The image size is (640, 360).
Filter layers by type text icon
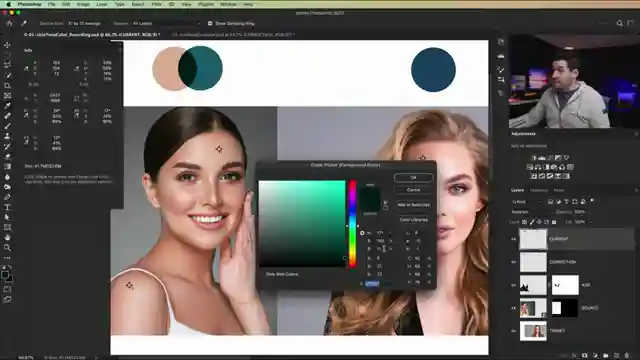click(x=567, y=202)
